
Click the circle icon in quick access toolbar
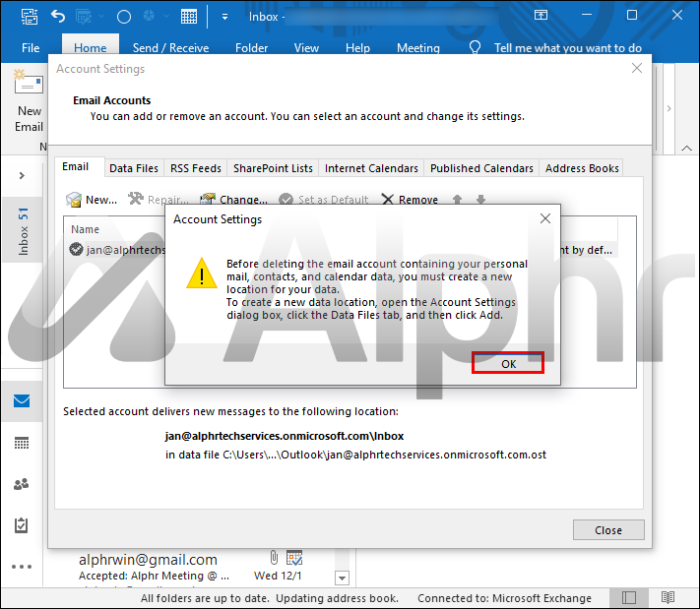coord(124,17)
